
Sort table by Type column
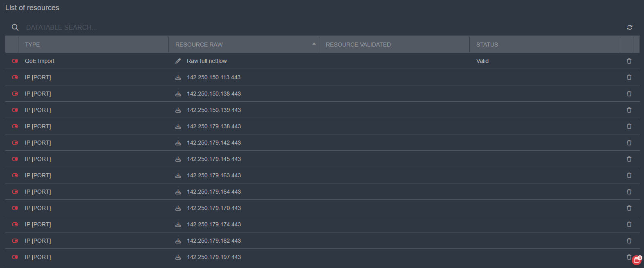[32, 45]
